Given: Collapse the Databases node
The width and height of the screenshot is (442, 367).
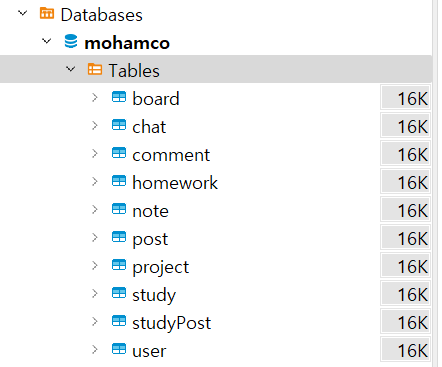Looking at the screenshot, I should [23, 13].
